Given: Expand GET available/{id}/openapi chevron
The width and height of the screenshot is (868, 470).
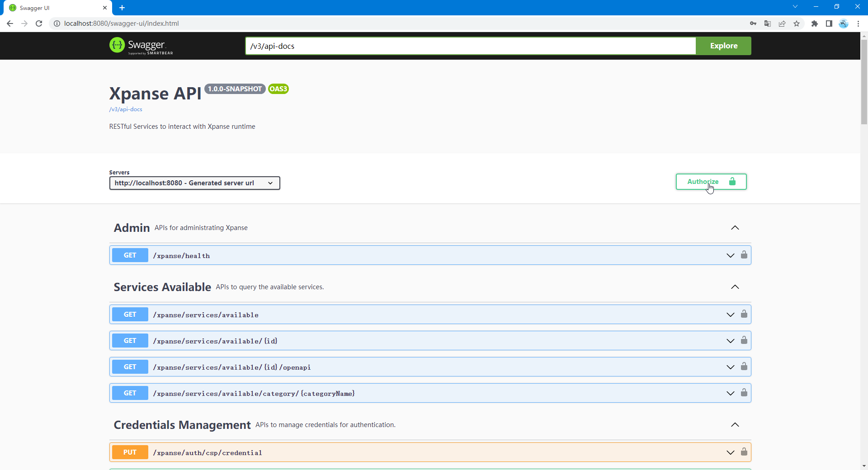Looking at the screenshot, I should 731,367.
